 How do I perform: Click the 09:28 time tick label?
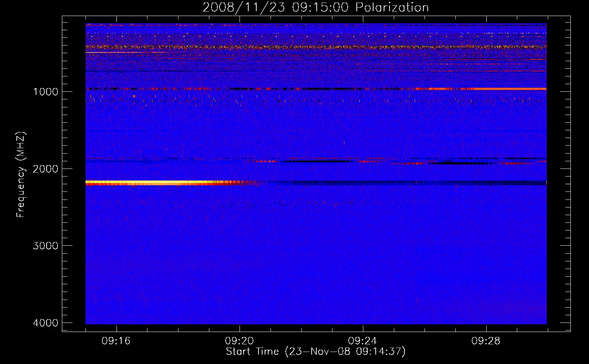(486, 341)
